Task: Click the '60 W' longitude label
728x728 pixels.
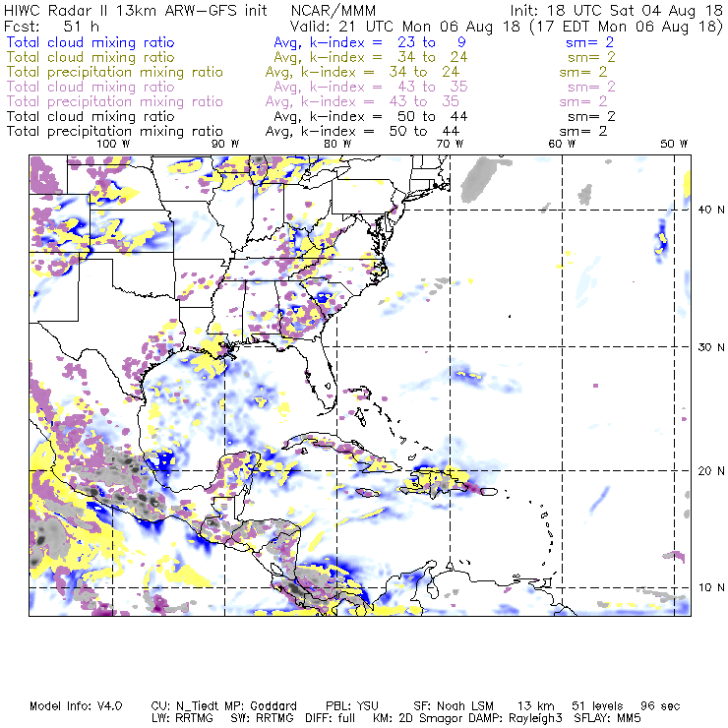Action: click(x=562, y=144)
